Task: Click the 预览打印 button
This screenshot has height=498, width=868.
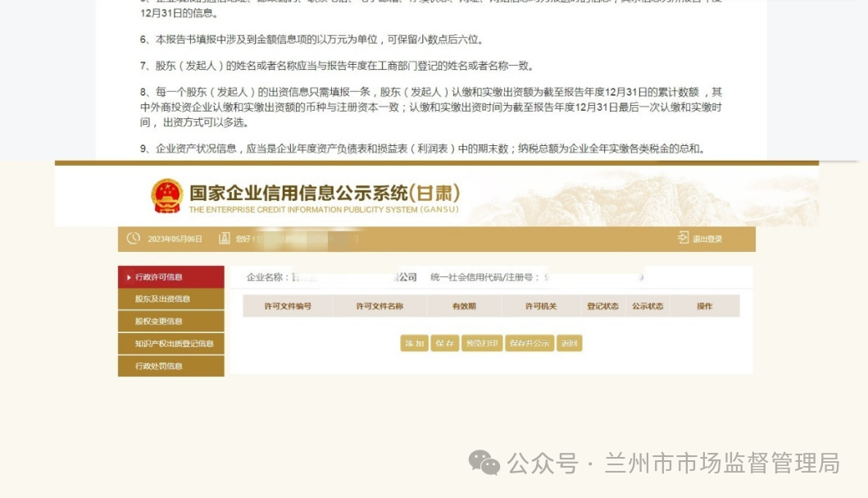Action: [481, 344]
